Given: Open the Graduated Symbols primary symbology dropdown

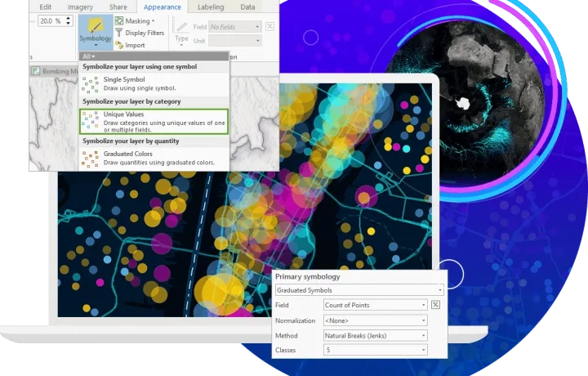Looking at the screenshot, I should (x=359, y=290).
